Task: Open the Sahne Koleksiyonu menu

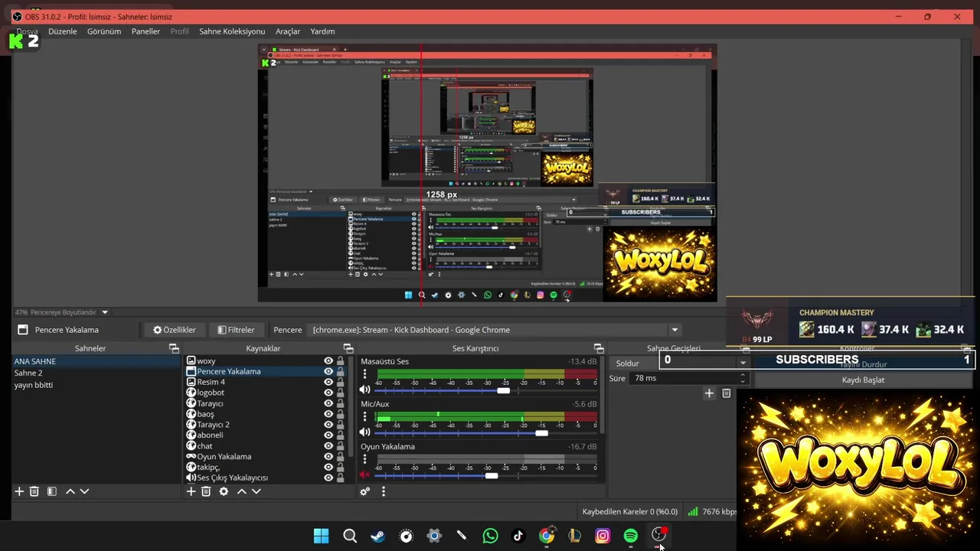Action: tap(232, 31)
